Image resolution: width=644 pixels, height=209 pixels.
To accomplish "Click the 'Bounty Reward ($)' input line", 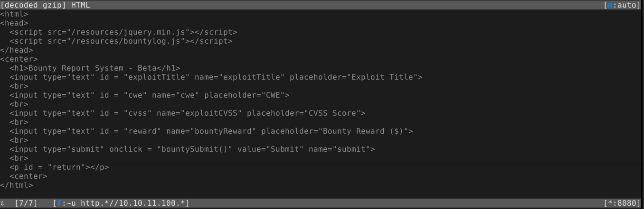I will pos(211,131).
